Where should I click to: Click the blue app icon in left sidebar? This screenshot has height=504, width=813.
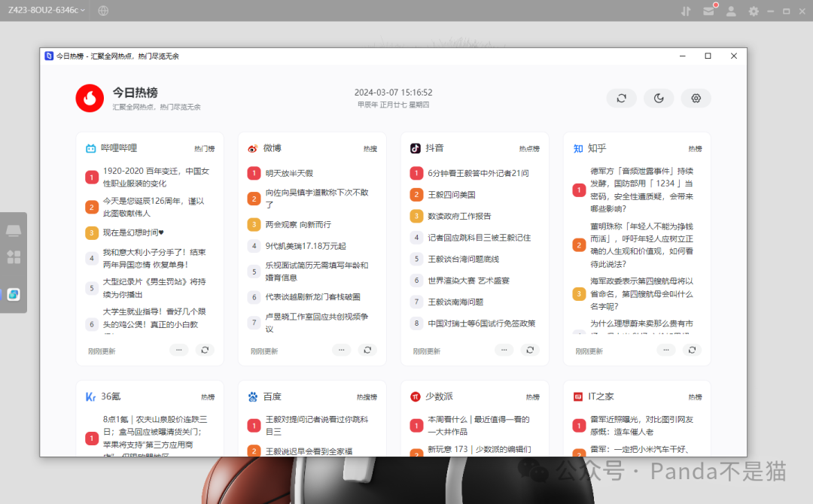point(14,295)
